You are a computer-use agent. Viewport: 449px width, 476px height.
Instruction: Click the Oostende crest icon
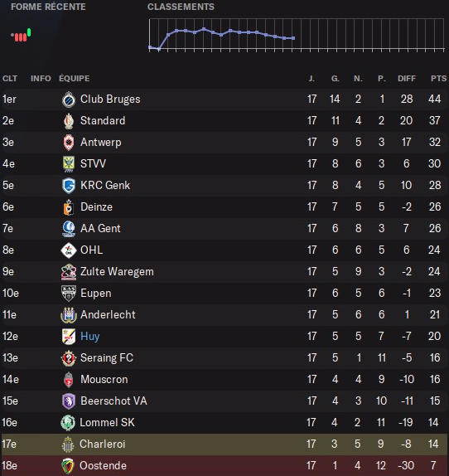point(68,466)
